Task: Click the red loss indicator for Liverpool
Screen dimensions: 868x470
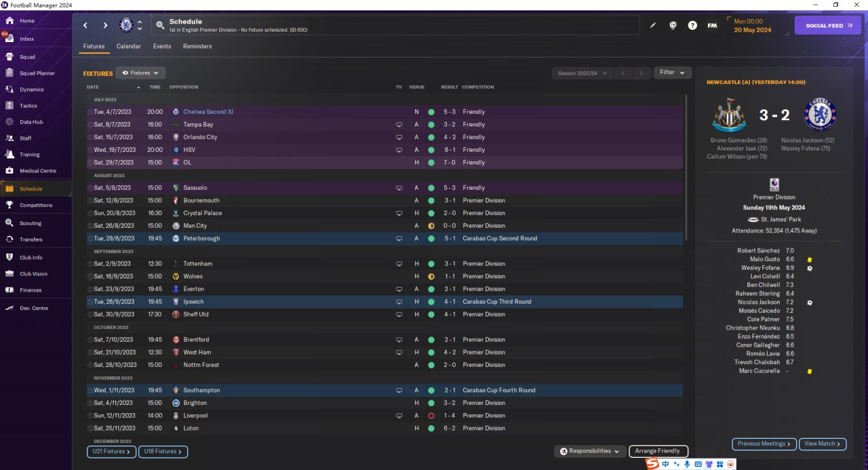Action: [x=431, y=416]
